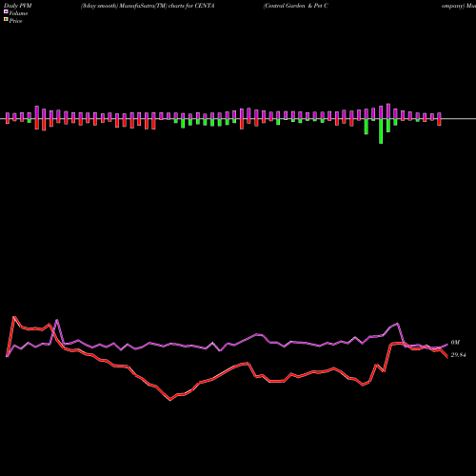Click the peak of the magenta volume line
476x476 pixels.
tap(57, 320)
